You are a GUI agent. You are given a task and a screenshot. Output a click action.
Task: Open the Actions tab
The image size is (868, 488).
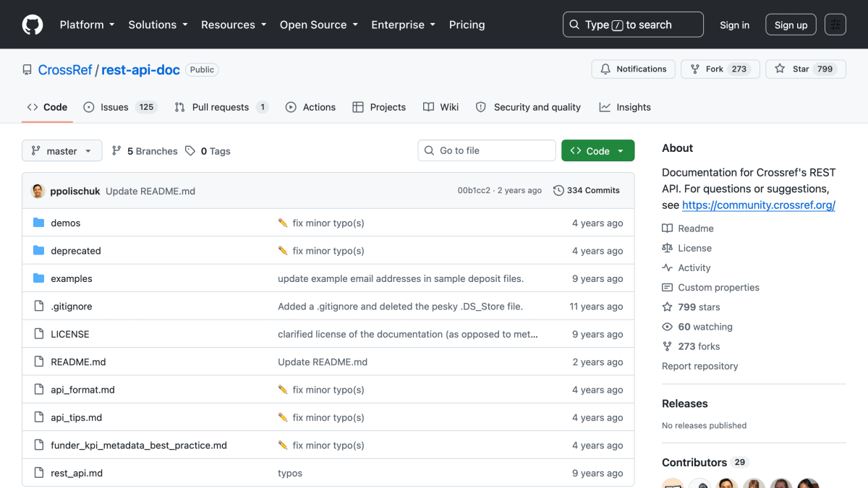point(310,107)
